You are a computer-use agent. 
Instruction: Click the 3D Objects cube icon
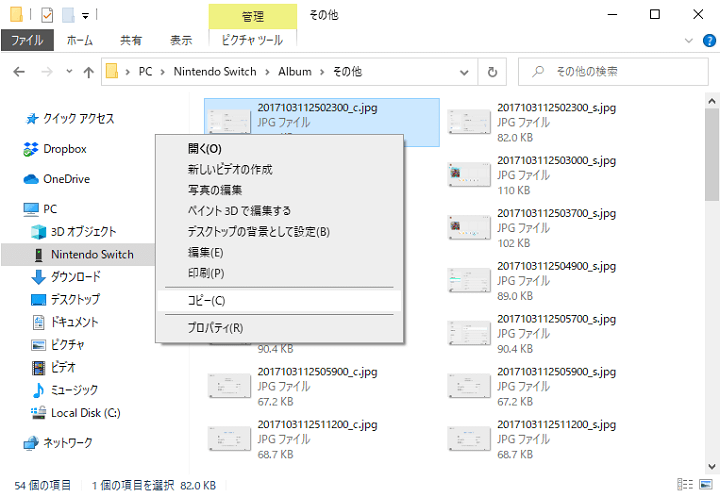point(39,232)
